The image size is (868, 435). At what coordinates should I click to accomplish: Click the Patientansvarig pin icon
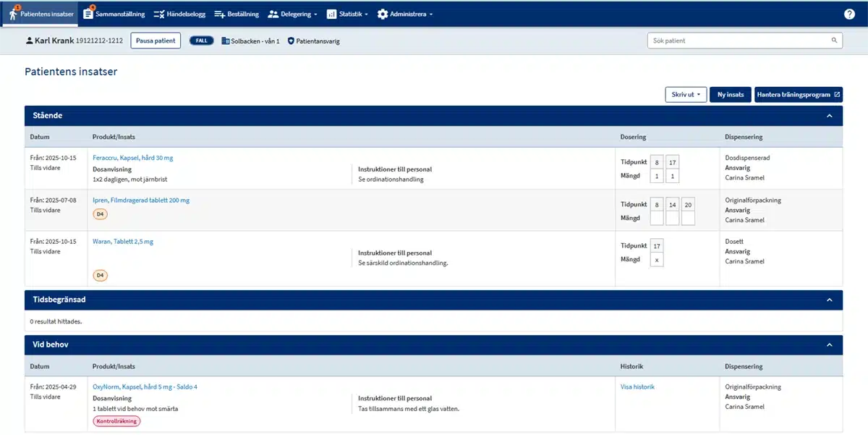[x=290, y=41]
